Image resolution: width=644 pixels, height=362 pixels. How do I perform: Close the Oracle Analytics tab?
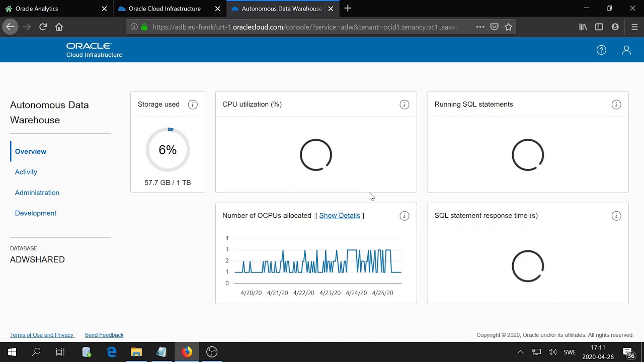tap(104, 9)
